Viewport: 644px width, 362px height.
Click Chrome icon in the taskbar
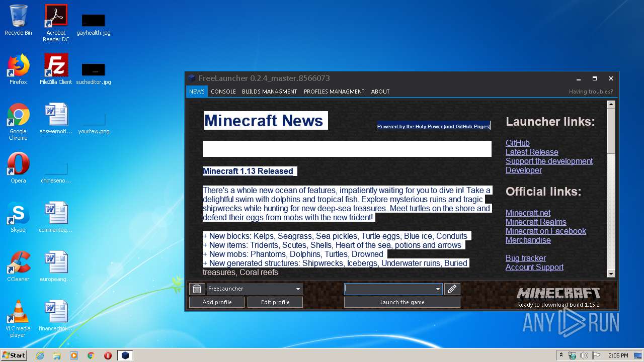coord(91,355)
